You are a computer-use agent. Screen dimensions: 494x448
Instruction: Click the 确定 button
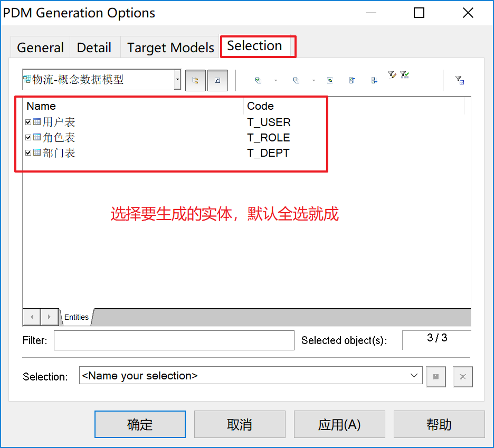click(x=140, y=424)
